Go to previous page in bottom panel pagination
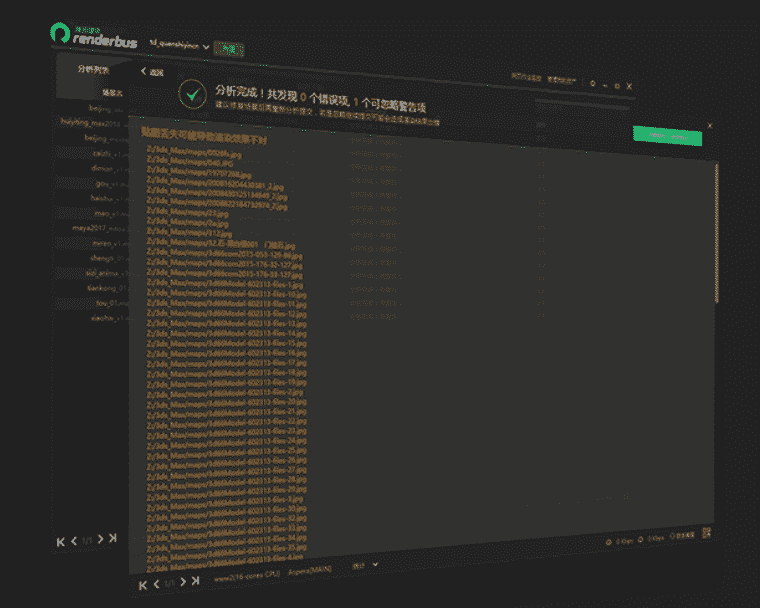 [x=156, y=584]
